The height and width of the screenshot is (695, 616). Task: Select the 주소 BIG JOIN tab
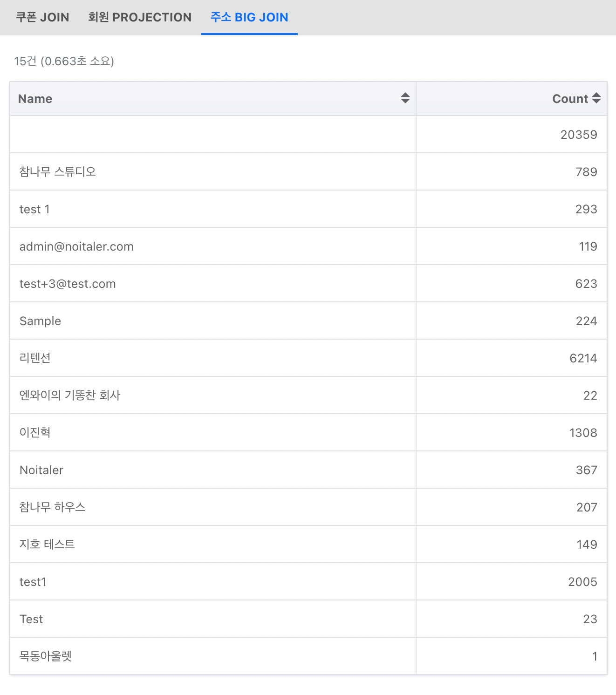pyautogui.click(x=249, y=17)
